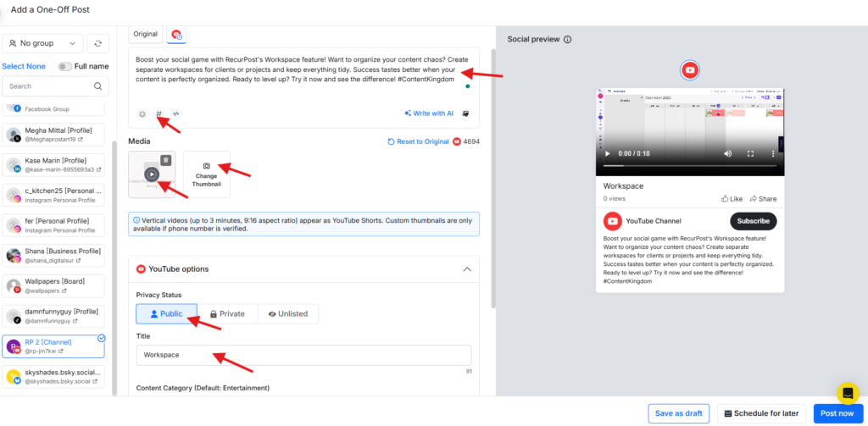
Task: Focus the account Search field
Action: [55, 86]
